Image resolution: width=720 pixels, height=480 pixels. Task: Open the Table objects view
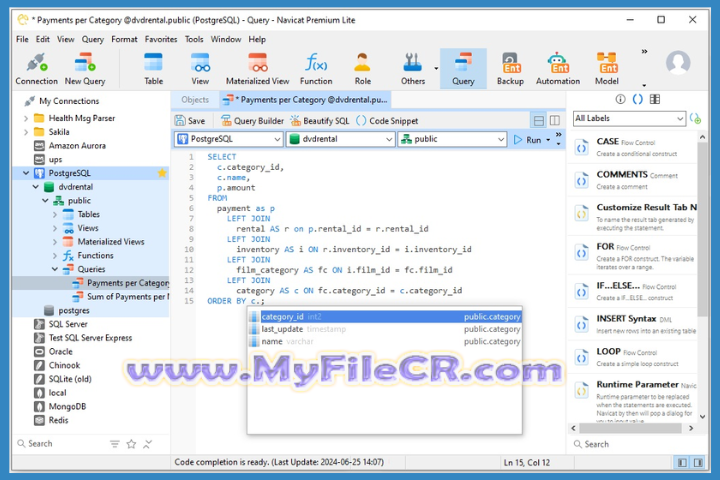[153, 69]
